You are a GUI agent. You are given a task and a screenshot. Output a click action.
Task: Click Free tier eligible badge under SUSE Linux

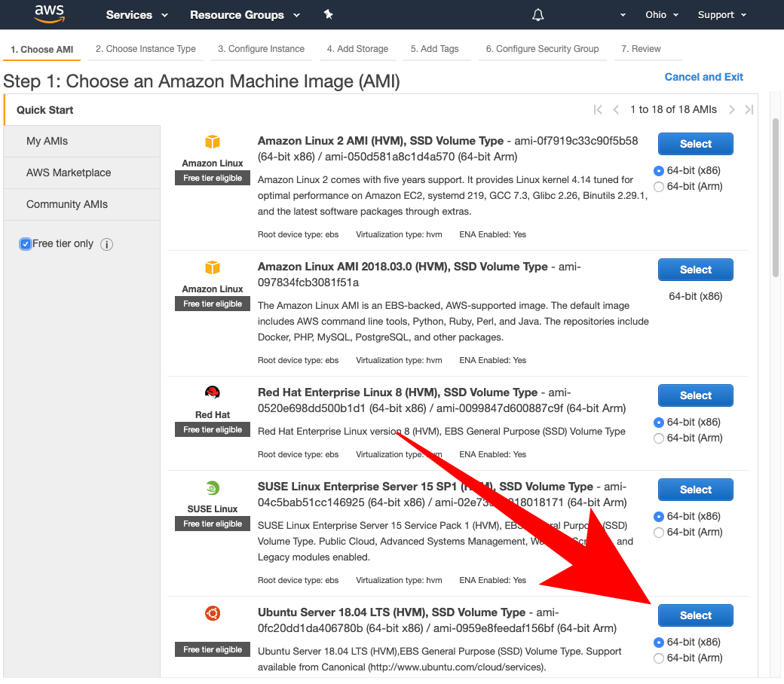coord(213,524)
